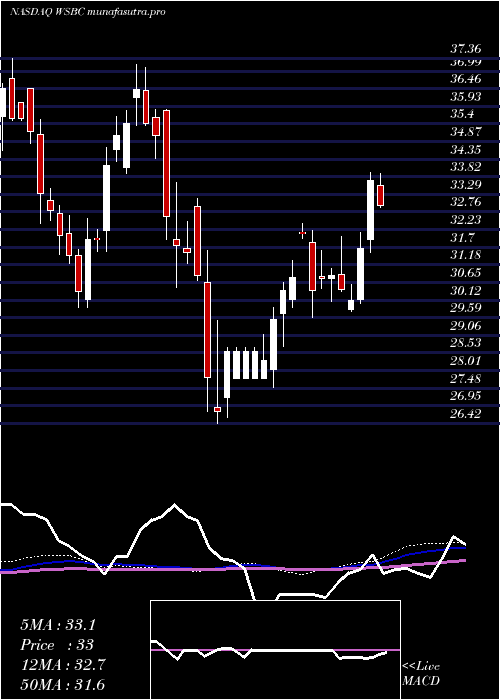This screenshot has height=700, width=500.
Task: Select the 33.29 price axis label
Action: click(x=466, y=184)
